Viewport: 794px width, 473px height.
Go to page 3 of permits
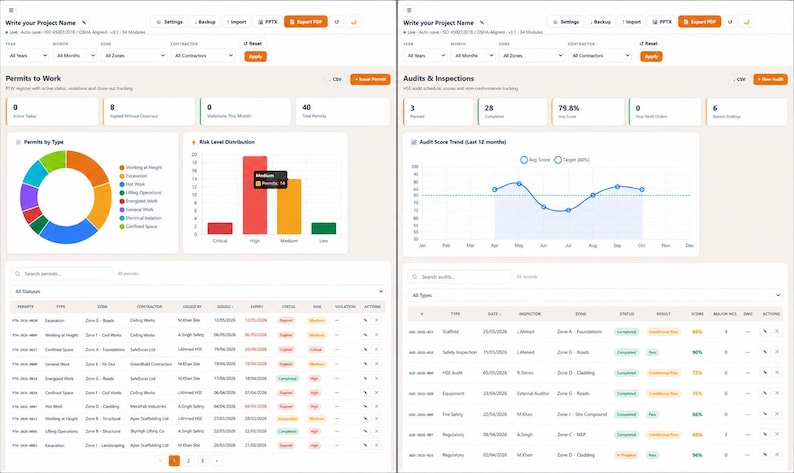coord(202,460)
